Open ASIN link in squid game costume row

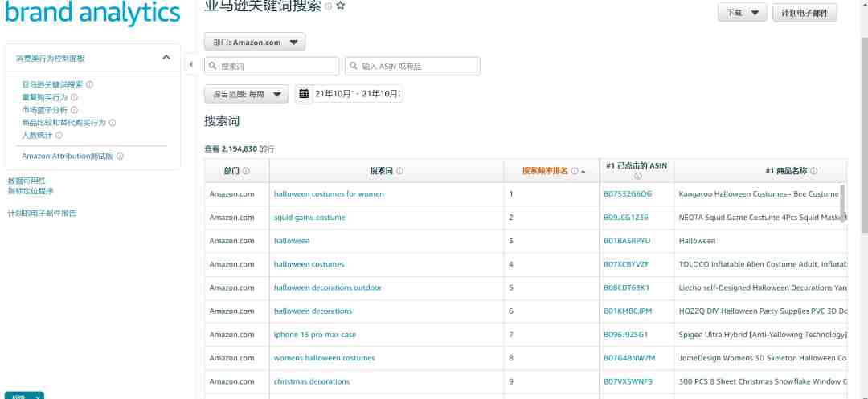[x=626, y=218]
